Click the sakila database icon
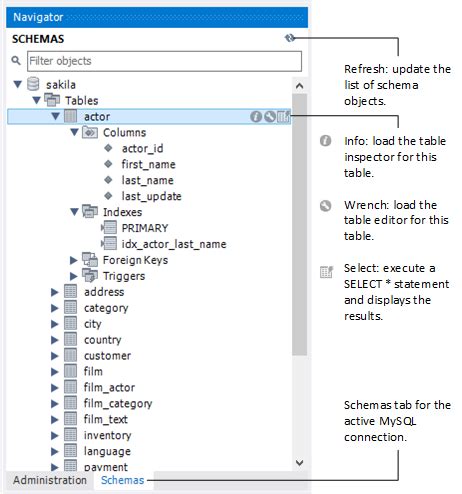This screenshot has width=462, height=494. (x=33, y=84)
